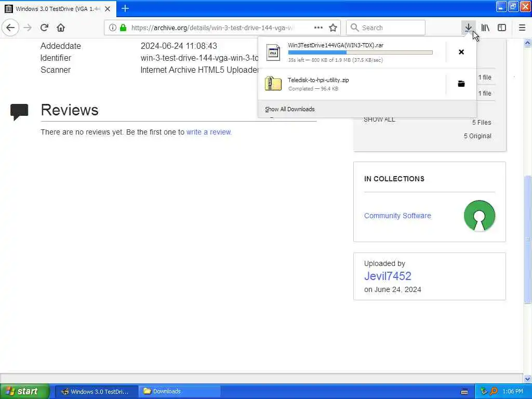Click the on June 24, 2024 upload date

393,290
